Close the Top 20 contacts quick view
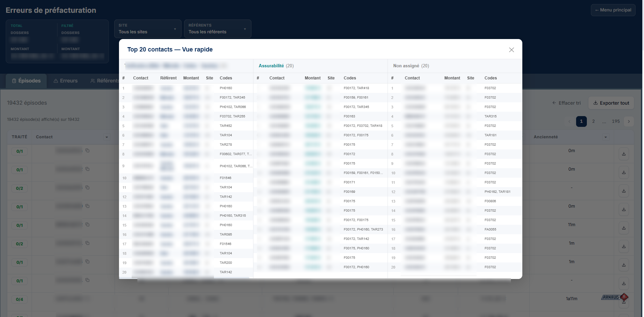 click(511, 50)
